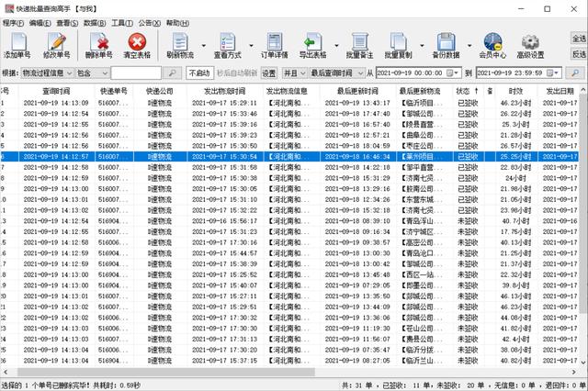Image resolution: width=588 pixels, height=391 pixels.
Task: Expand the 导出表格 dropdown arrow
Action: (336, 46)
